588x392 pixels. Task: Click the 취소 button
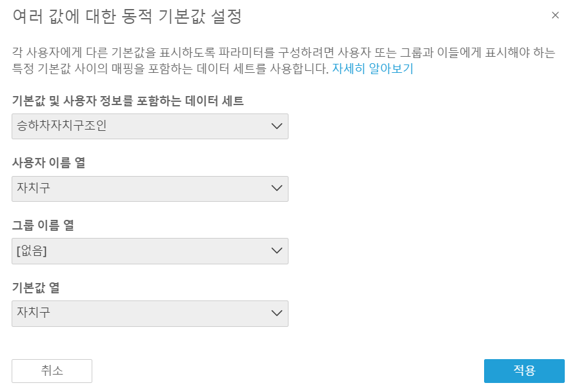point(52,371)
